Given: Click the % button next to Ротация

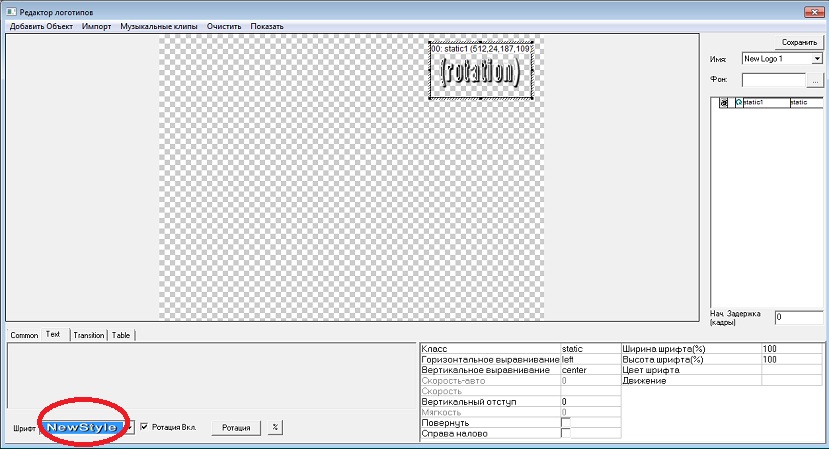Looking at the screenshot, I should (275, 427).
